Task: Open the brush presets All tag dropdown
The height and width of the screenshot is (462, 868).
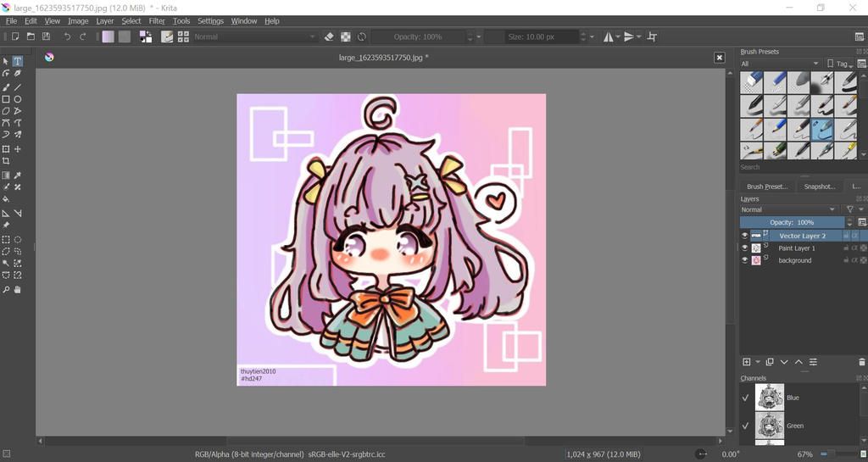Action: point(780,64)
